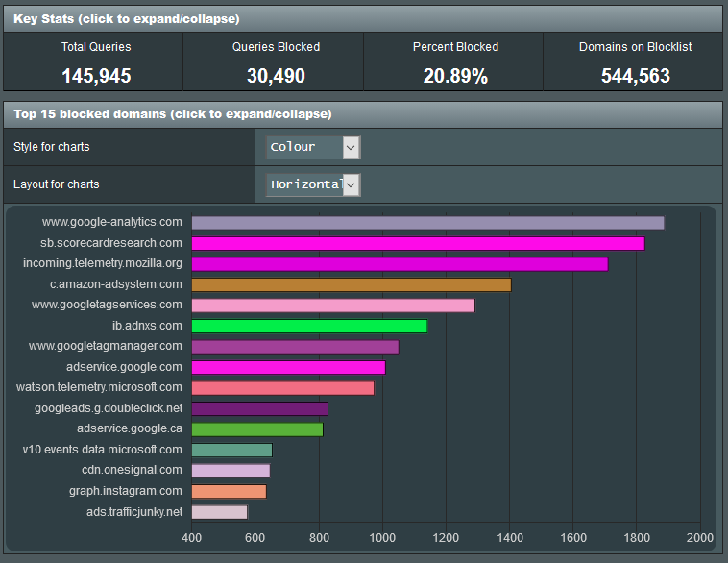Click the www.google-analytics.com bar
Screen dimensions: 728x563
pos(427,223)
